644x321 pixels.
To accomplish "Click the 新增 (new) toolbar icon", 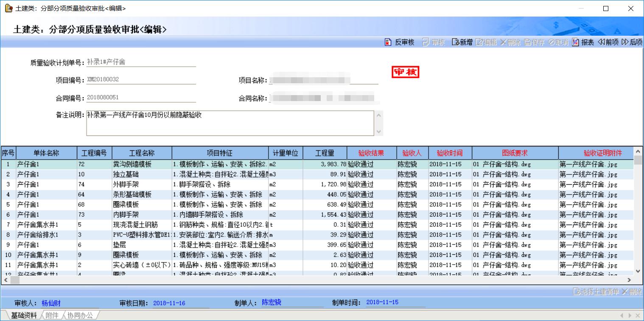I will (x=456, y=42).
